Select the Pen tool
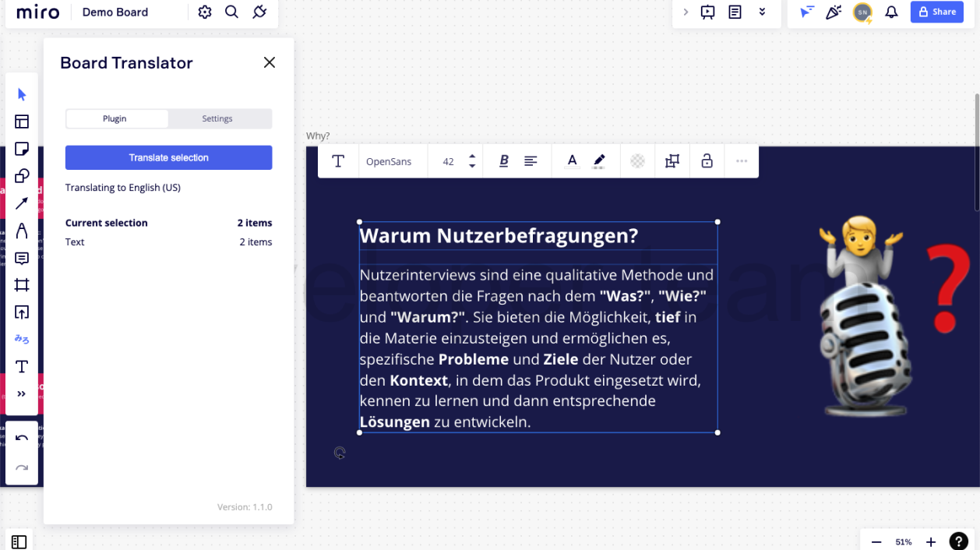The image size is (980, 550). click(21, 230)
